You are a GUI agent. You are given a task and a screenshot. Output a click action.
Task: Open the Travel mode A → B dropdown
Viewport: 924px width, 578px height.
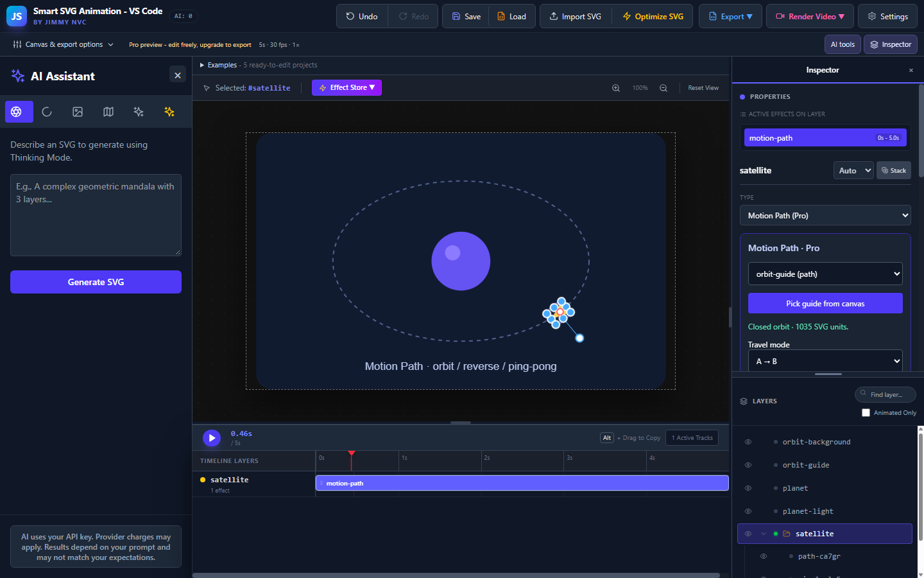click(x=825, y=361)
